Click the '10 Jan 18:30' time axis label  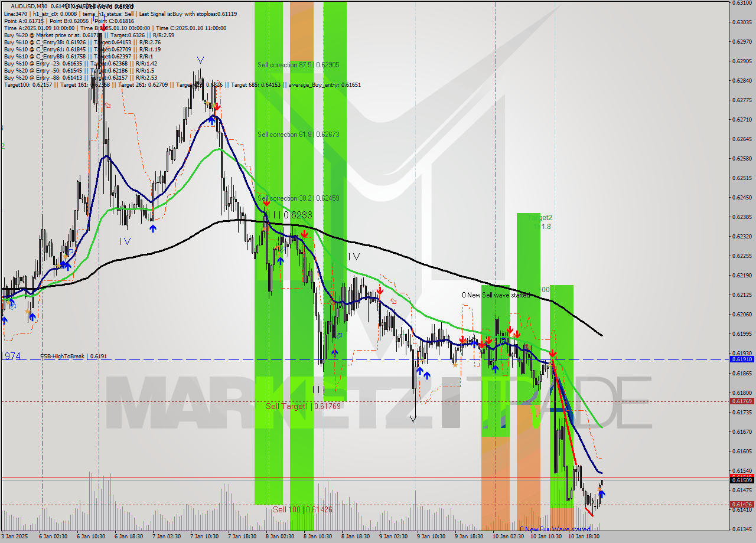point(584,537)
